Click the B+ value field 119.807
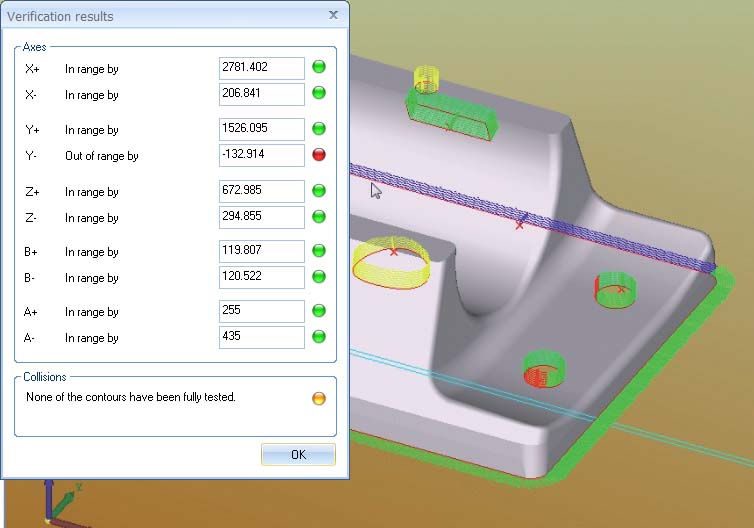The image size is (754, 528). 261,251
